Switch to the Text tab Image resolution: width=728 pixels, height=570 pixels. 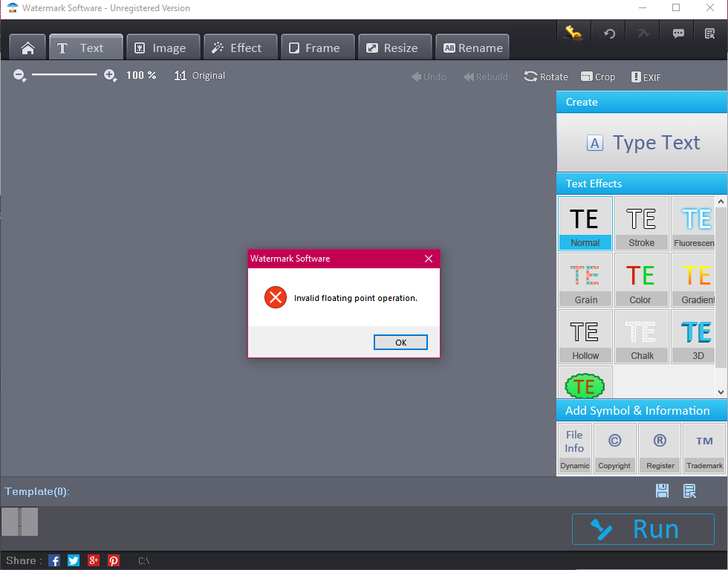click(x=86, y=48)
